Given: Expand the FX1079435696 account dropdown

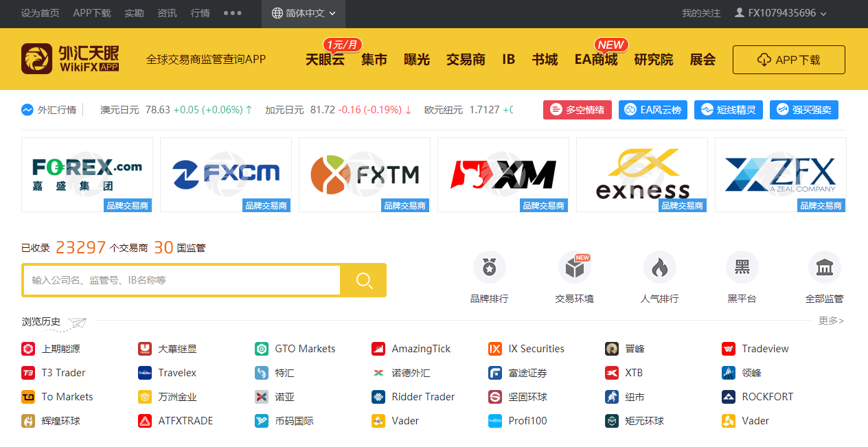Looking at the screenshot, I should pyautogui.click(x=781, y=13).
